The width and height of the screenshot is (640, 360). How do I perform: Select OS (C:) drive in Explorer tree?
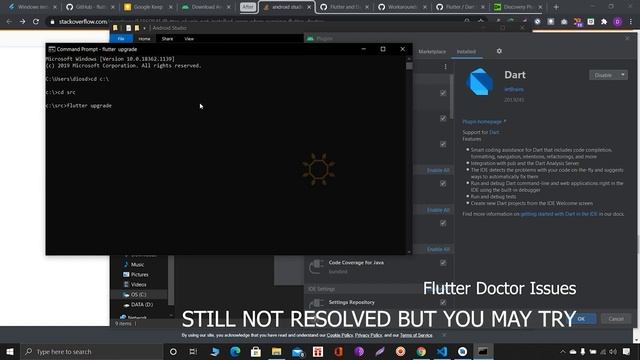click(138, 294)
